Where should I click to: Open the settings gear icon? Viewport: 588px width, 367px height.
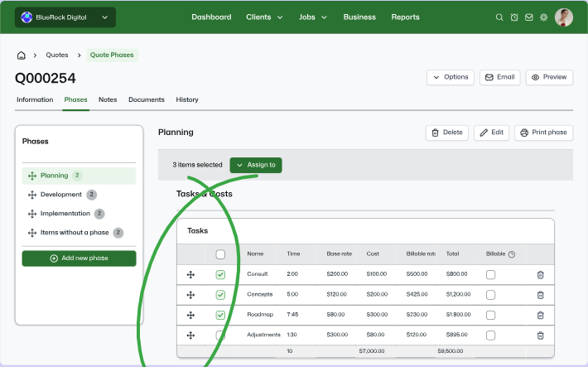pos(544,17)
